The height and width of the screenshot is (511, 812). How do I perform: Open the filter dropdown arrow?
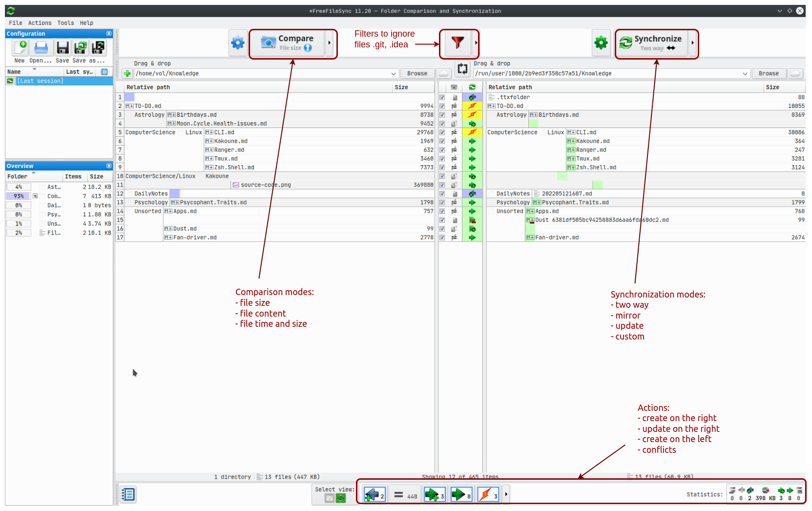(476, 43)
